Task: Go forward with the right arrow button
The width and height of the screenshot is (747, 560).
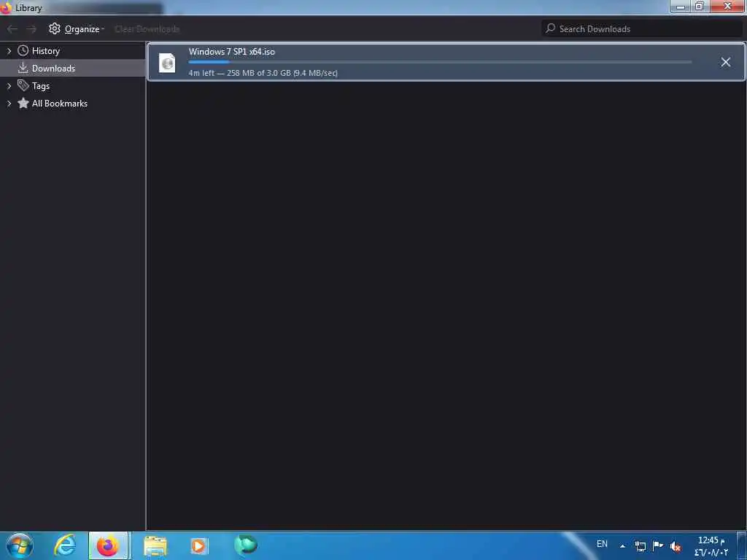Action: (31, 29)
